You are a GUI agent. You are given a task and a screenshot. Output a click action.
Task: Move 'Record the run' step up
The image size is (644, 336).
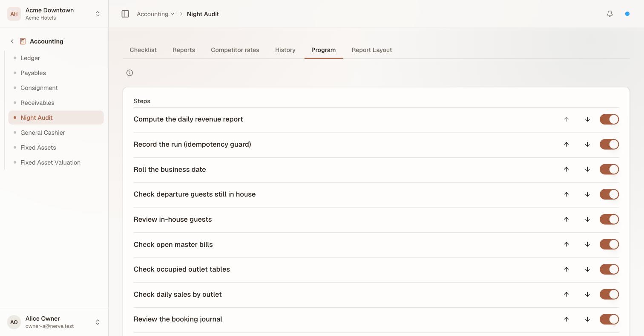click(566, 145)
